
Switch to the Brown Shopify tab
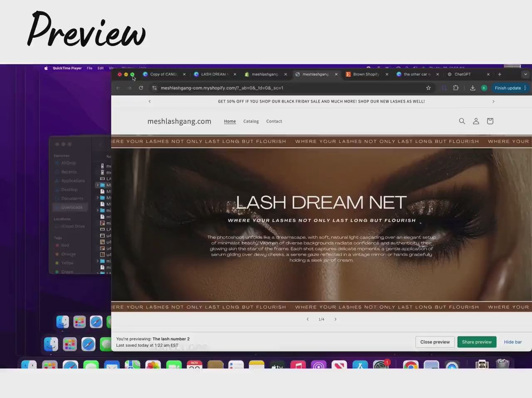point(365,74)
